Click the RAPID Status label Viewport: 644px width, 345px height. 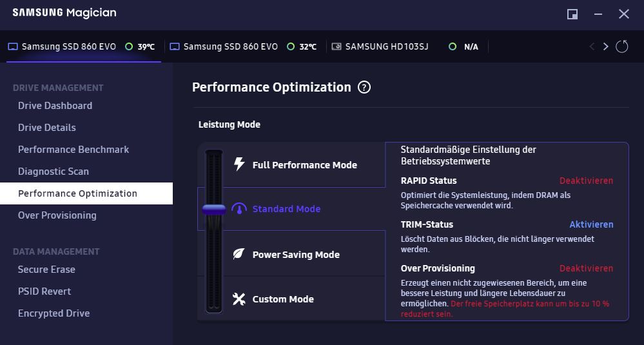click(429, 181)
